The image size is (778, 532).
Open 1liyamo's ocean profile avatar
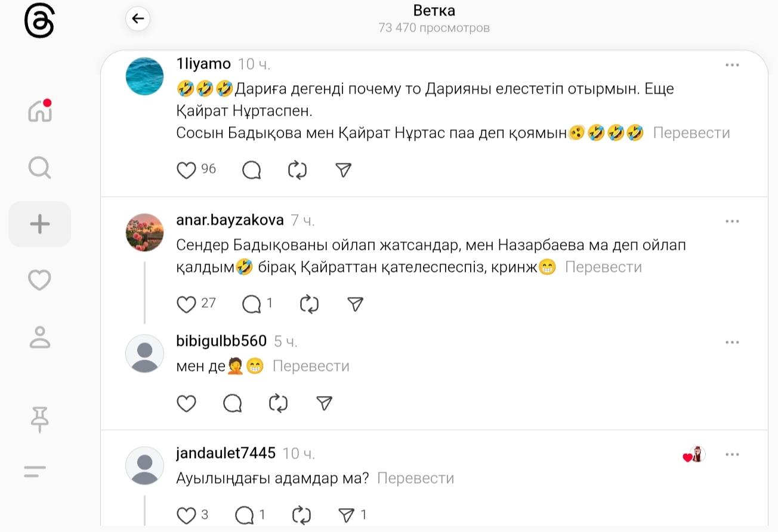[x=145, y=76]
